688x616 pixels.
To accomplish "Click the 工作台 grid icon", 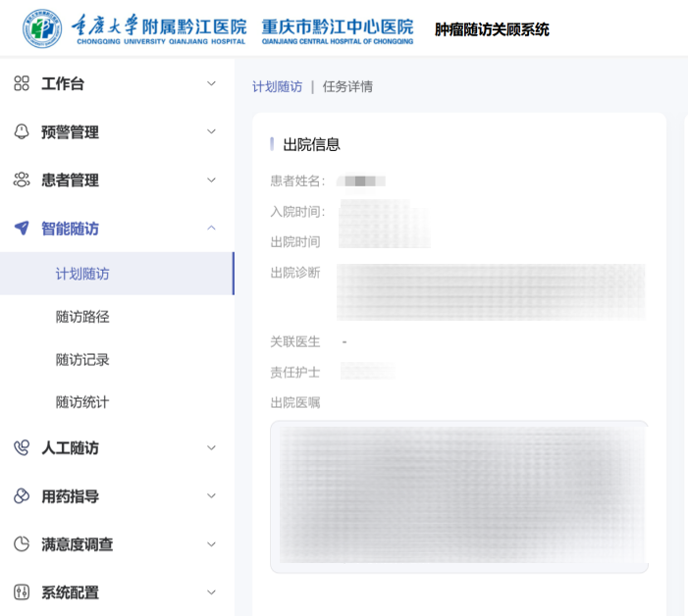I will pos(22,83).
